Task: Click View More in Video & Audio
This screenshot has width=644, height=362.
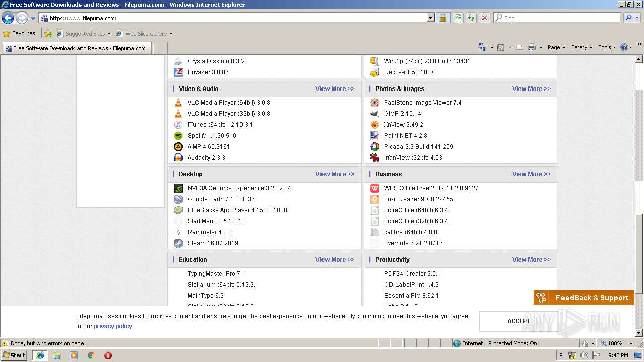Action: 335,89
